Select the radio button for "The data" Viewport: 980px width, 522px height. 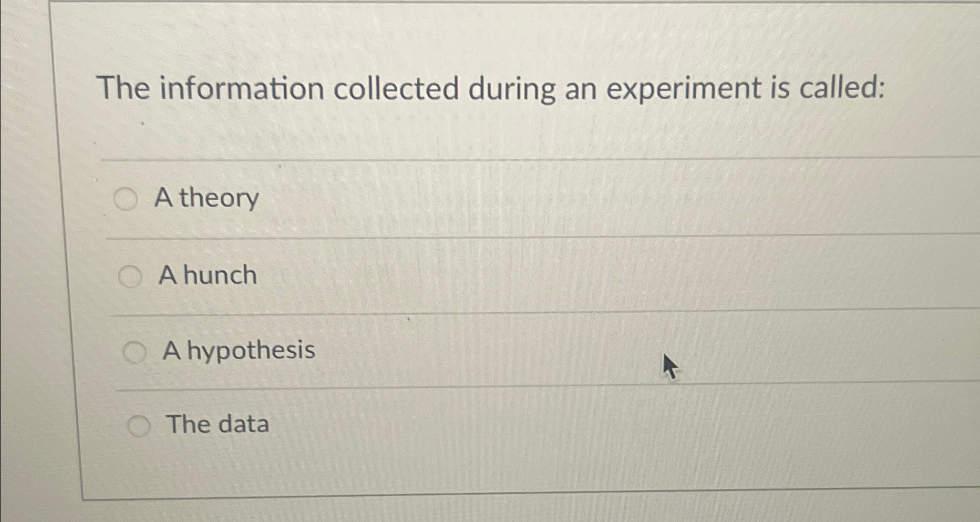click(x=140, y=425)
